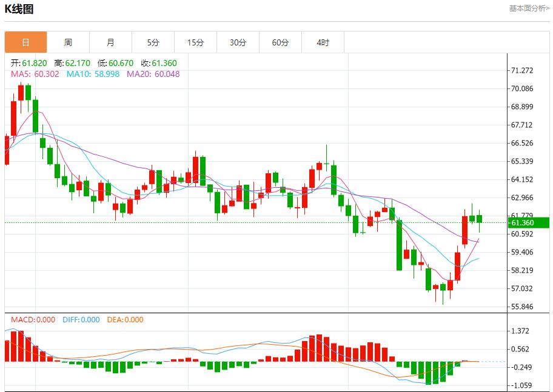The width and height of the screenshot is (553, 392).
Task: Select the 30分 thirty-minute chart tab
Action: pos(238,42)
